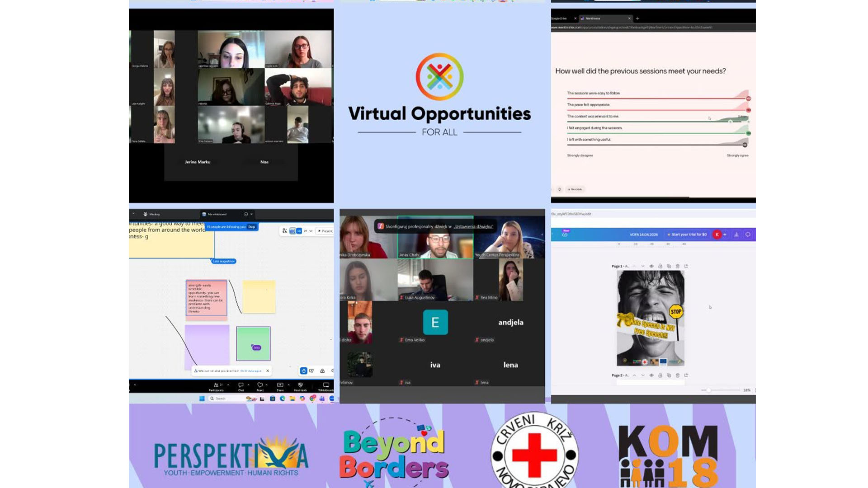Click the Anas Chahi video tile
The width and height of the screenshot is (868, 488).
point(435,238)
